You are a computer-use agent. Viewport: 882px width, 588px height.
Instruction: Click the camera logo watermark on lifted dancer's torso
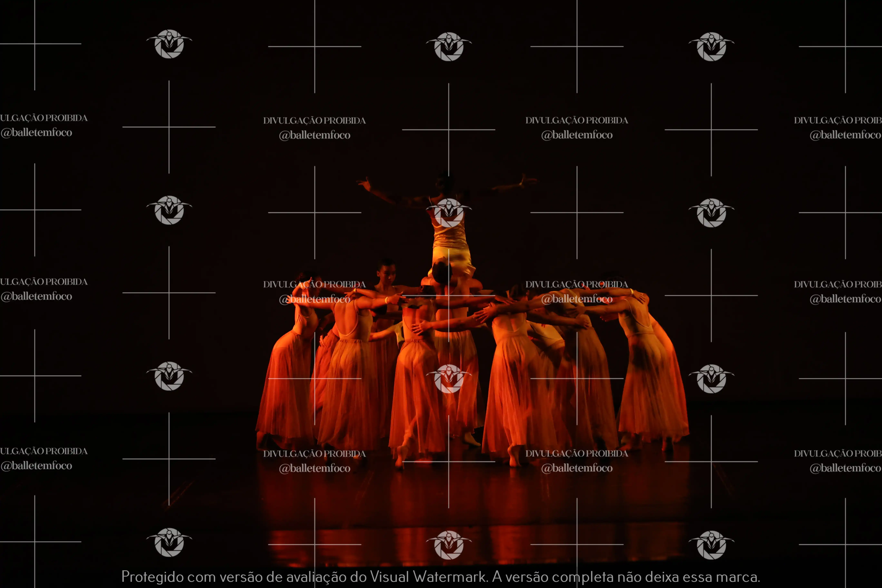click(449, 213)
